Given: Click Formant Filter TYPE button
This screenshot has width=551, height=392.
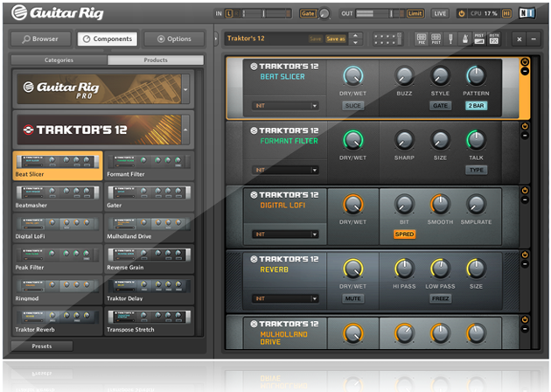Looking at the screenshot, I should [x=476, y=170].
